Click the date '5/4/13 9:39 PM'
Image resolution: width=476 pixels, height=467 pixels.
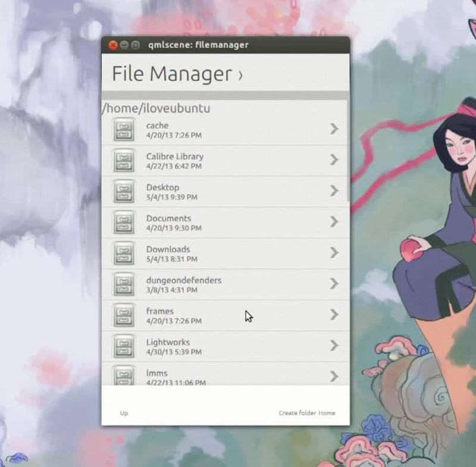172,198
